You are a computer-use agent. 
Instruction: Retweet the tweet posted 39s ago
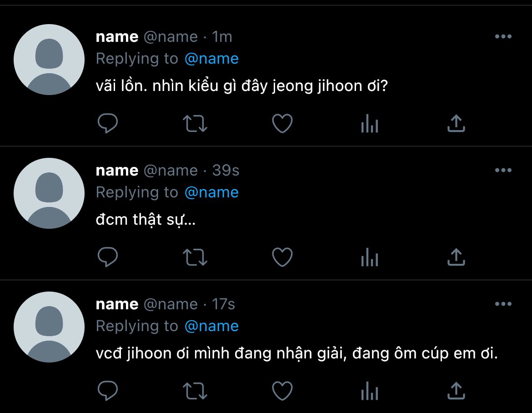[x=195, y=257]
